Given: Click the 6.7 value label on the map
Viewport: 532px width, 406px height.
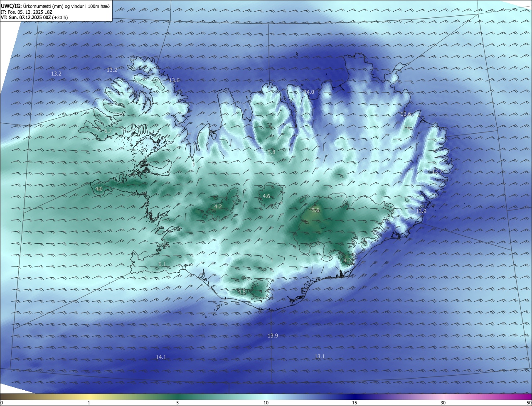Looking at the screenshot, I should 108,131.
